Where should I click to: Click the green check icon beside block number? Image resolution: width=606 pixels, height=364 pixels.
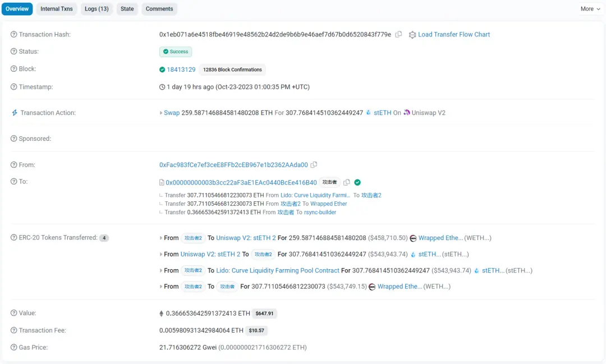162,70
